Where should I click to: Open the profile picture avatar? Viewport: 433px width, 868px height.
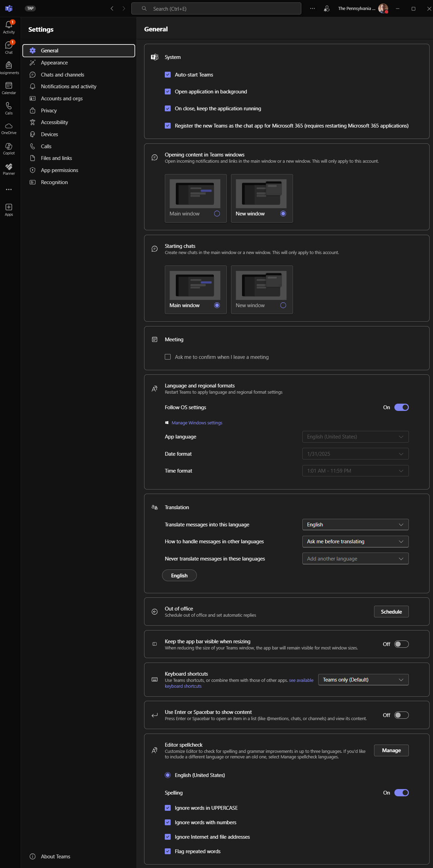tap(383, 9)
